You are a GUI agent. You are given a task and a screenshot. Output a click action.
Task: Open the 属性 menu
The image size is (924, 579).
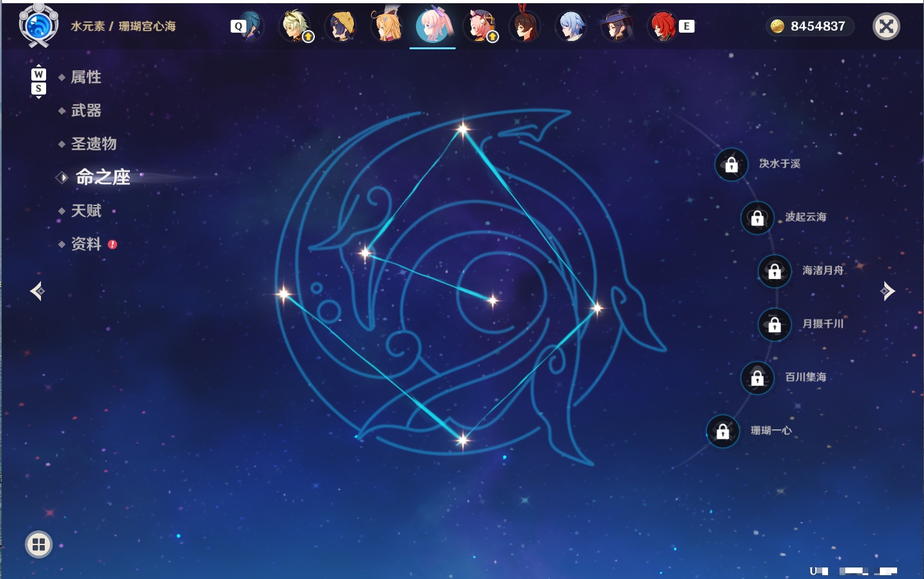[86, 77]
